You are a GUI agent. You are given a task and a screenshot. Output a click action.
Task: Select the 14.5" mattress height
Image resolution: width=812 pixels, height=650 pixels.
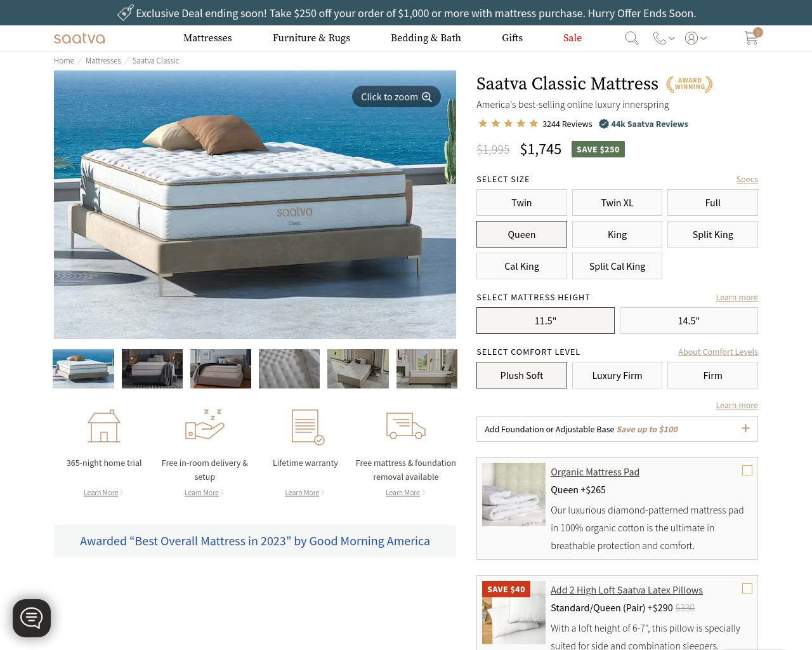point(689,321)
